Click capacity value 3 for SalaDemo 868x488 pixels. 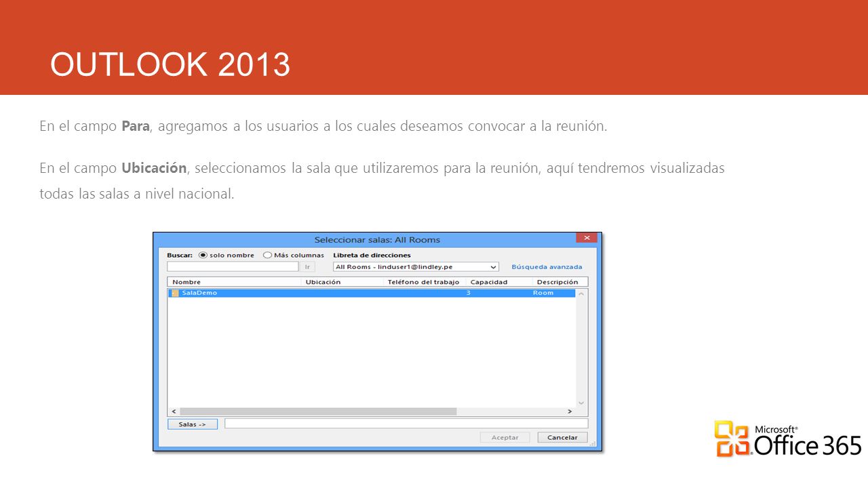(x=468, y=293)
